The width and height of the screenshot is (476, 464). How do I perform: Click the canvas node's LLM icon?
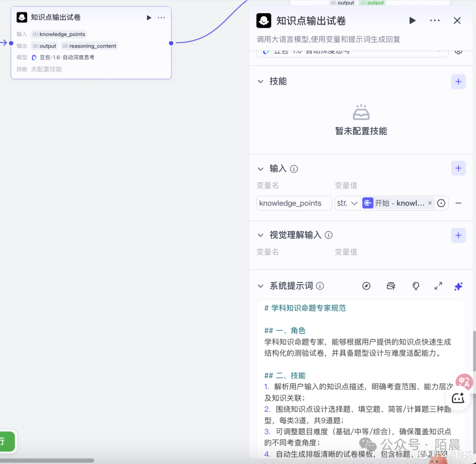coord(22,17)
